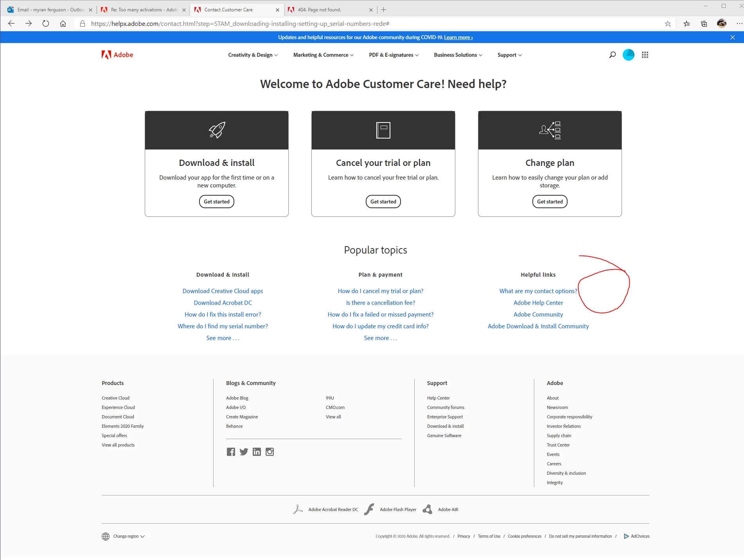744x560 pixels.
Task: Click Get started under Change plan
Action: pos(550,202)
